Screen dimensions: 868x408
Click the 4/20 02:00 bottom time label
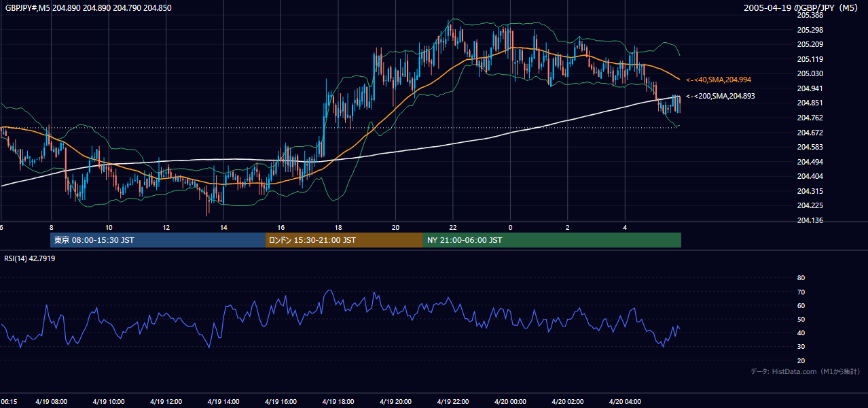point(568,402)
